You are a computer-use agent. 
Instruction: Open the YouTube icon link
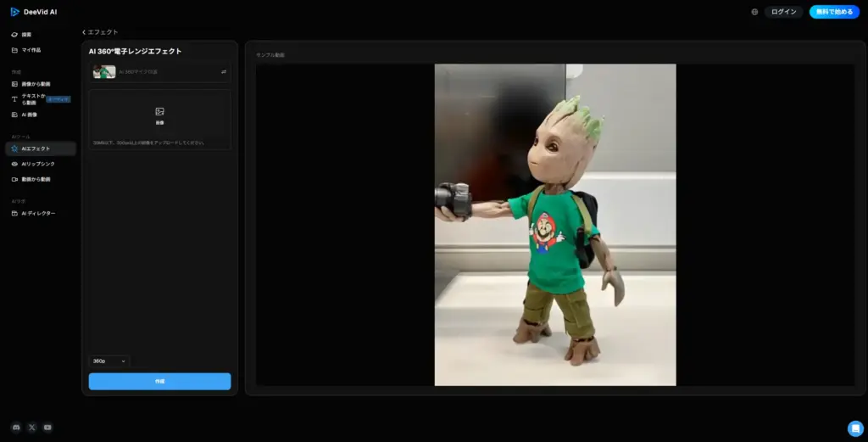pos(47,427)
